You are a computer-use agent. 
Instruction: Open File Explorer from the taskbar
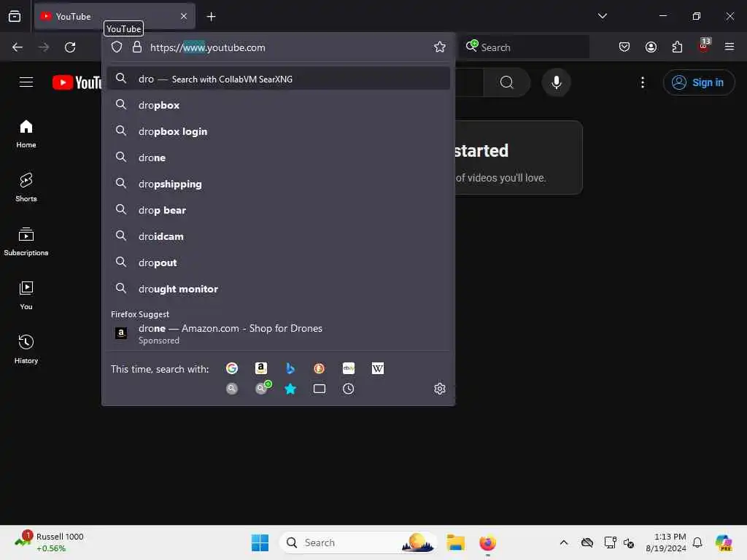click(x=456, y=542)
